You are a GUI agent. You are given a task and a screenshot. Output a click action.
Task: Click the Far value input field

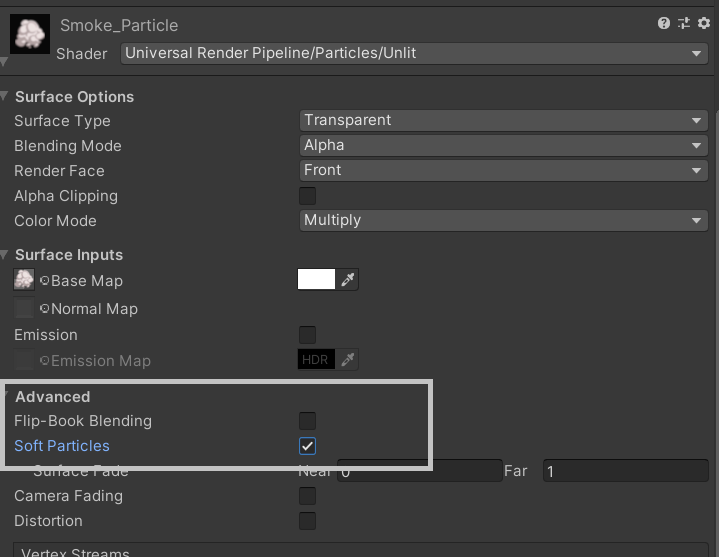(625, 471)
